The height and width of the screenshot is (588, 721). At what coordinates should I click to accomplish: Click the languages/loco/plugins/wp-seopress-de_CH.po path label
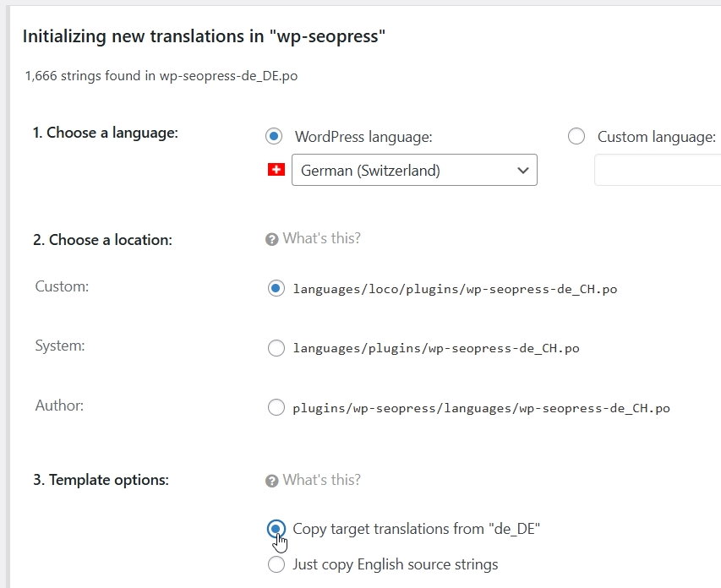pyautogui.click(x=455, y=289)
